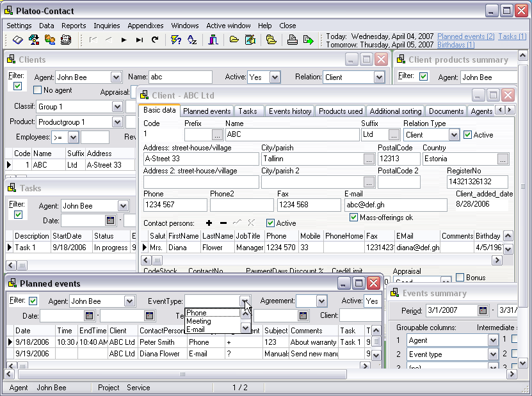Switch to the Events history tab
This screenshot has width=532, height=396.
tap(290, 111)
